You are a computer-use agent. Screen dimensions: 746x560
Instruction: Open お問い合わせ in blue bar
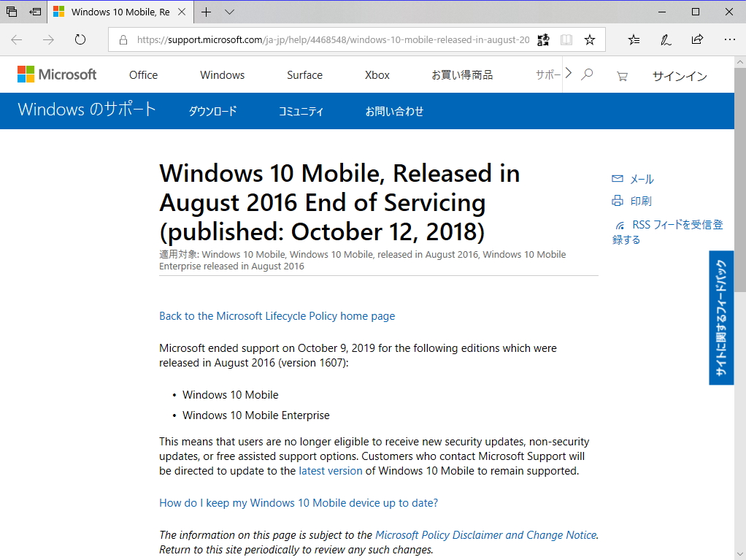point(394,111)
